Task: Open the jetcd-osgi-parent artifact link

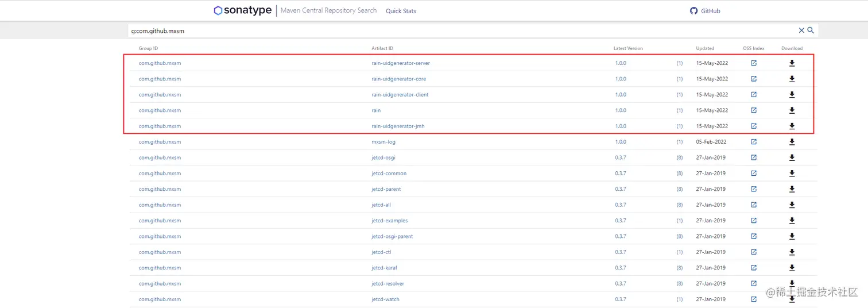Action: pos(392,236)
